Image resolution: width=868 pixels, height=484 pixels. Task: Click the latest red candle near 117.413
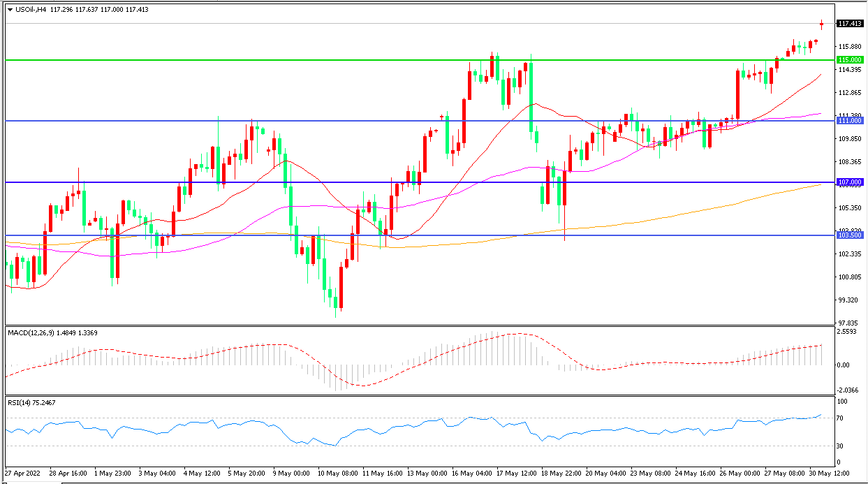(x=822, y=25)
